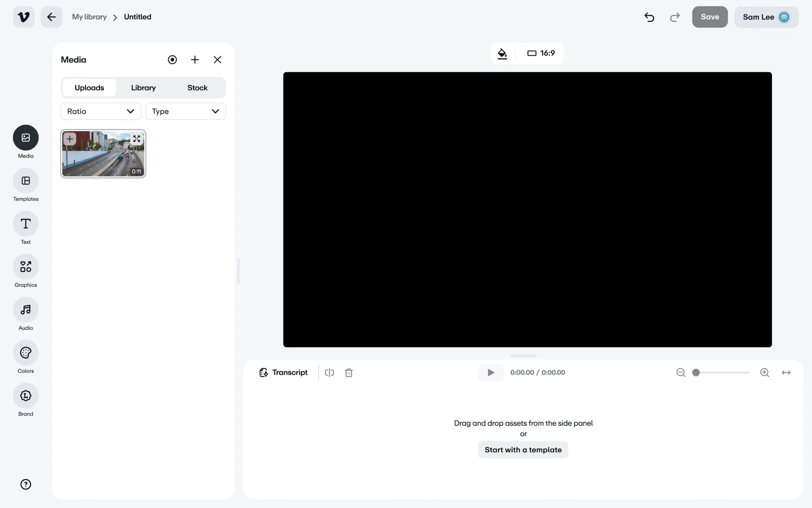
Task: Open the Graphics sidebar panel
Action: click(25, 267)
